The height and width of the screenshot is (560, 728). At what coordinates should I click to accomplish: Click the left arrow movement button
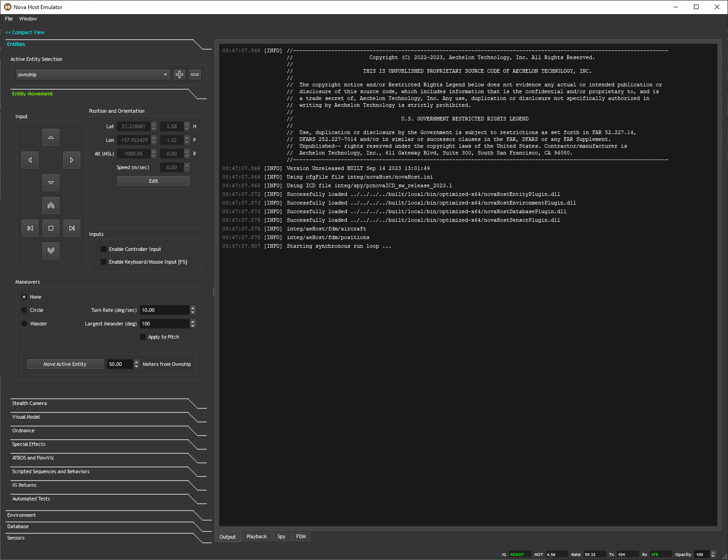[x=30, y=160]
